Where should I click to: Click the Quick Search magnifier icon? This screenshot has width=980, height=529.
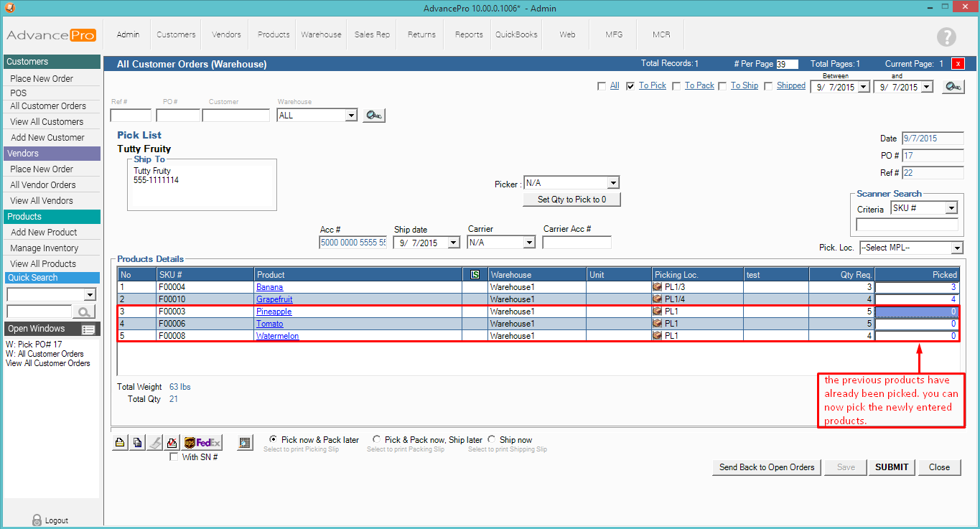click(84, 312)
